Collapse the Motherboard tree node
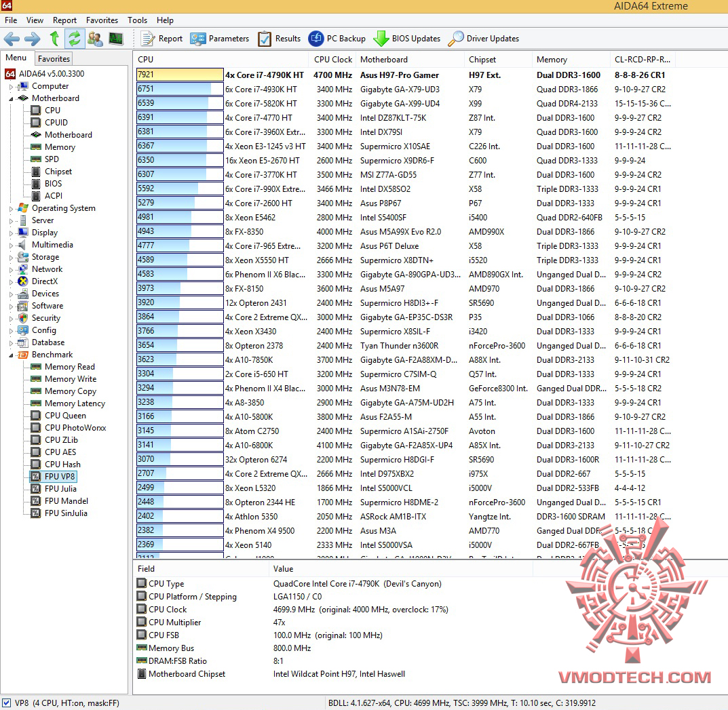Image resolution: width=728 pixels, height=710 pixels. coord(11,98)
